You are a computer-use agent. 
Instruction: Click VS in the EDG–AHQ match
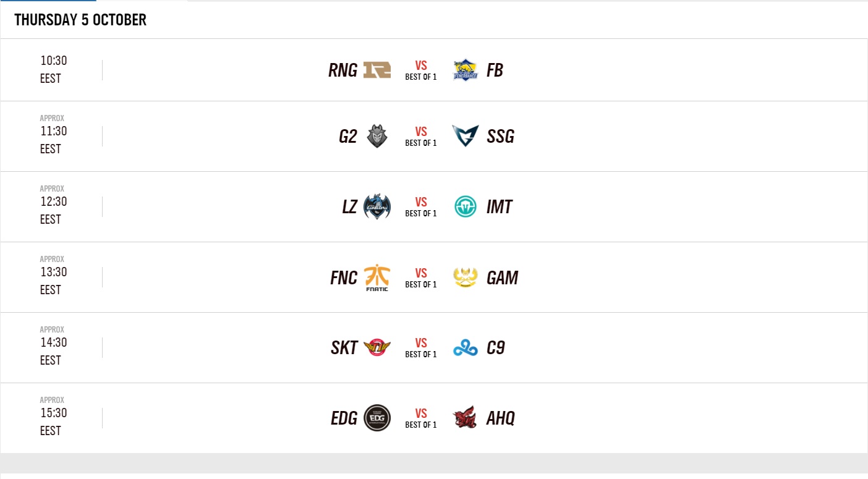tap(421, 413)
